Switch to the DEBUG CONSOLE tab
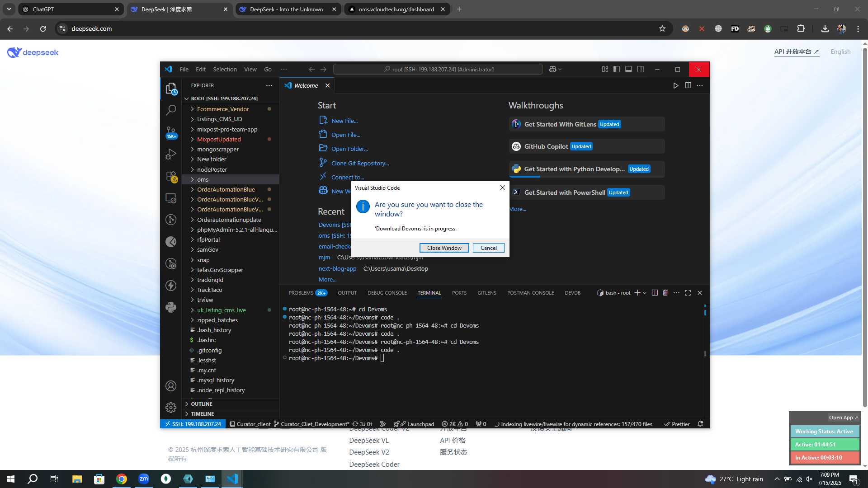 387,293
